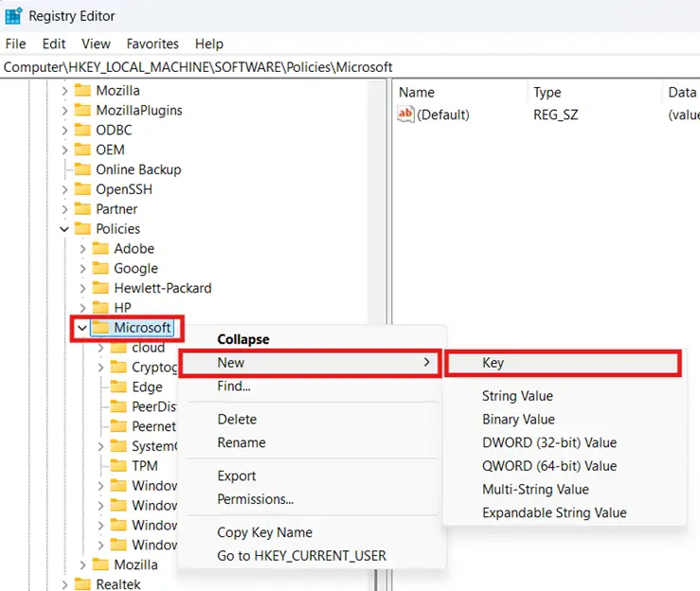Expand the MozillaPlugins key
The width and height of the screenshot is (700, 591).
[x=64, y=110]
